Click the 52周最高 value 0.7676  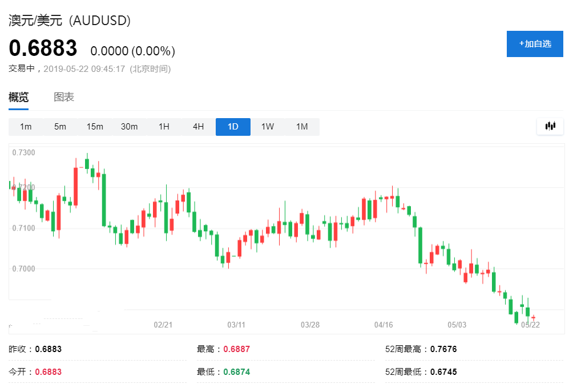(443, 349)
